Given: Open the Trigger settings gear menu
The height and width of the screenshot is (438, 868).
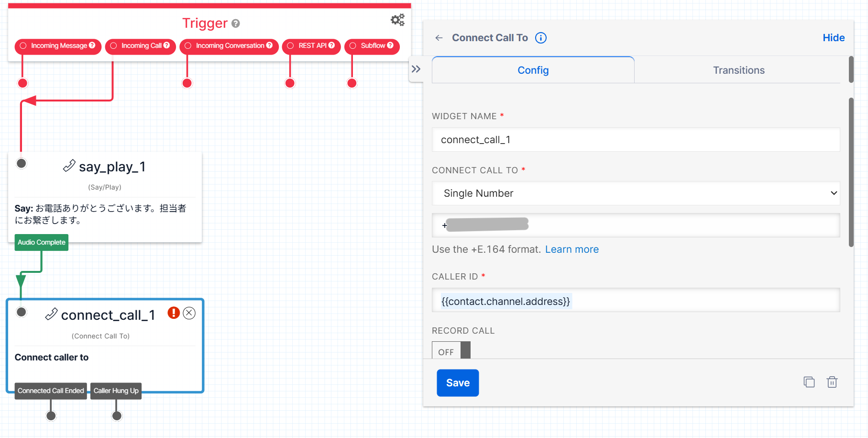Looking at the screenshot, I should 397,20.
